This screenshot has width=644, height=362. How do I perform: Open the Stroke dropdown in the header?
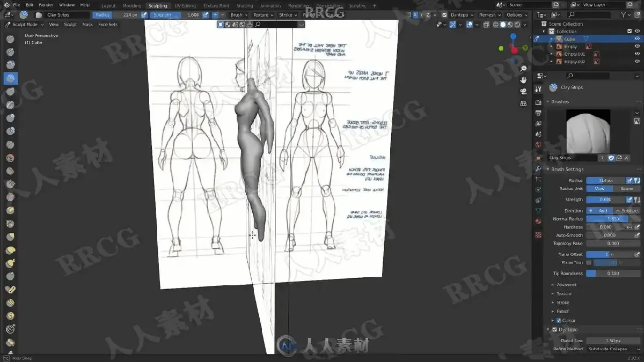pos(288,15)
